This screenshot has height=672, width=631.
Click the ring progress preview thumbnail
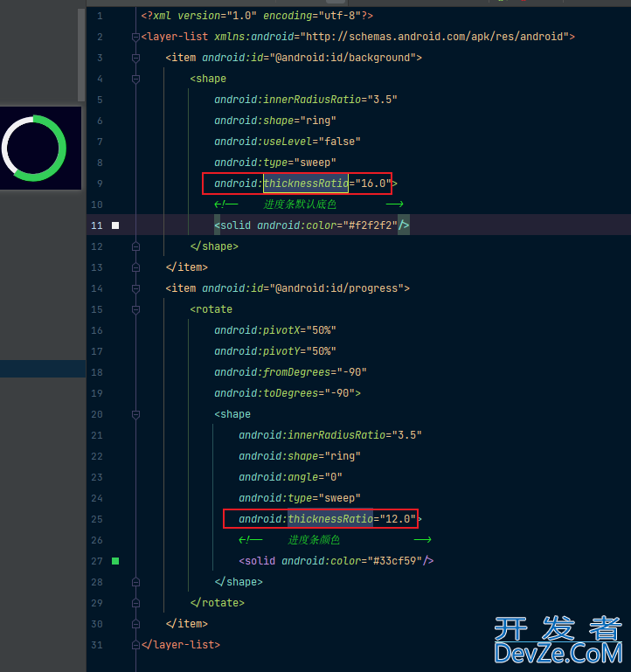[x=40, y=148]
